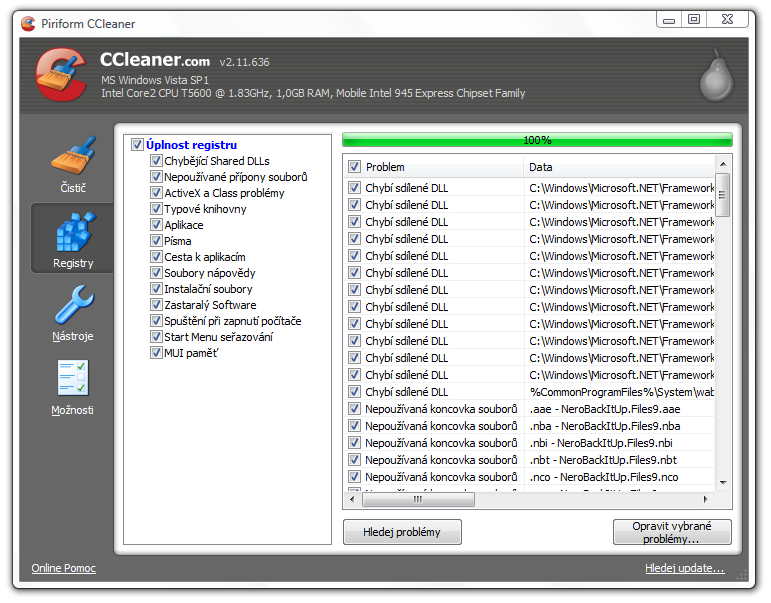Click the CCleaner logo in header
Image resolution: width=771 pixels, height=603 pixels.
click(x=61, y=75)
